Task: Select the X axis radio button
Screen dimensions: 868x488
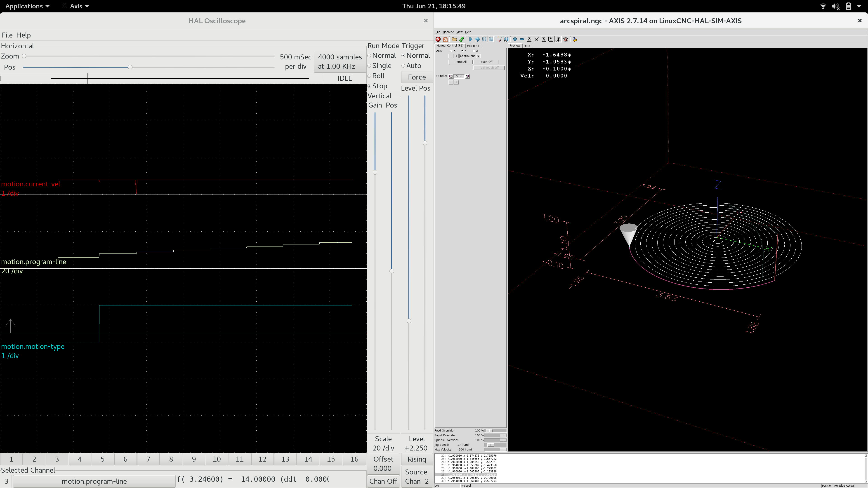Action: point(451,51)
